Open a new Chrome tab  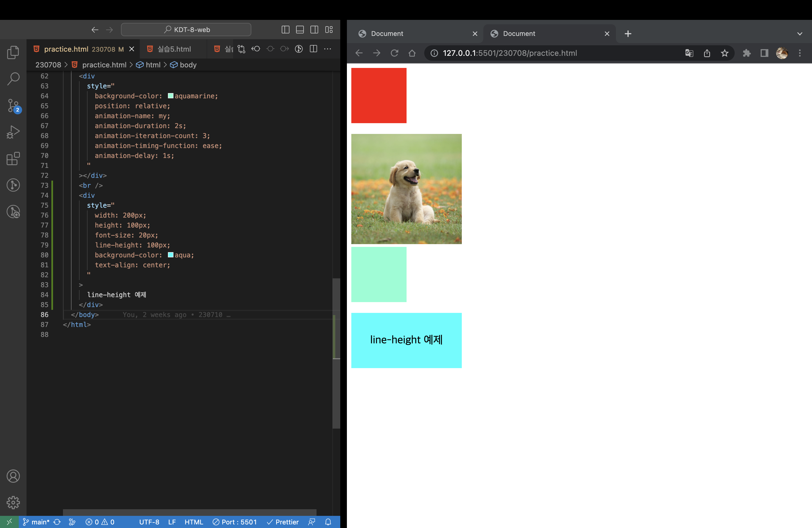click(x=628, y=33)
